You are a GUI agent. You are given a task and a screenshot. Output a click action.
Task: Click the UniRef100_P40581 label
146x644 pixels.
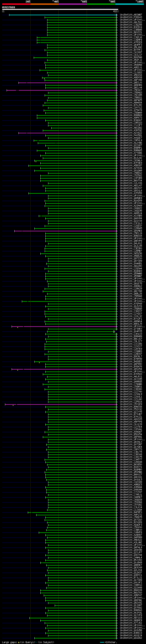tap(131, 135)
